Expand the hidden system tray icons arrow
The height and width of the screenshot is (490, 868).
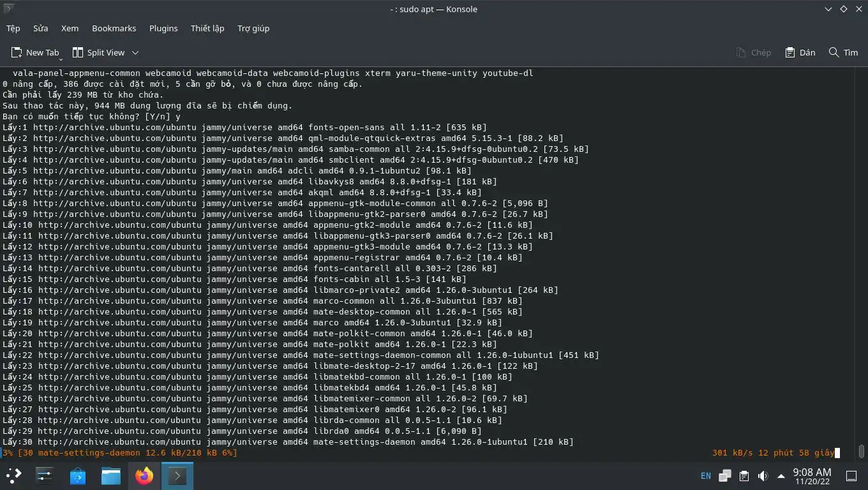(781, 475)
